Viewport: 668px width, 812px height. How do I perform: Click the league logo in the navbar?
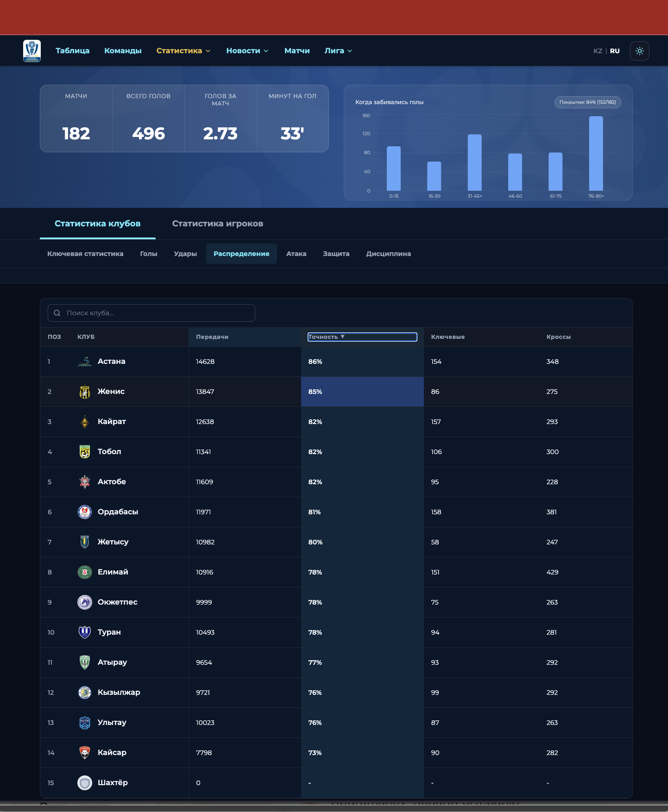(x=32, y=51)
